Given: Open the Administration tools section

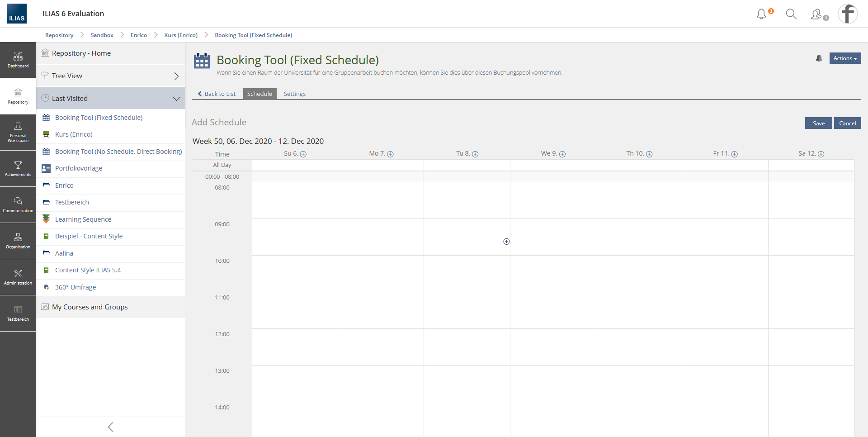Looking at the screenshot, I should (x=18, y=277).
